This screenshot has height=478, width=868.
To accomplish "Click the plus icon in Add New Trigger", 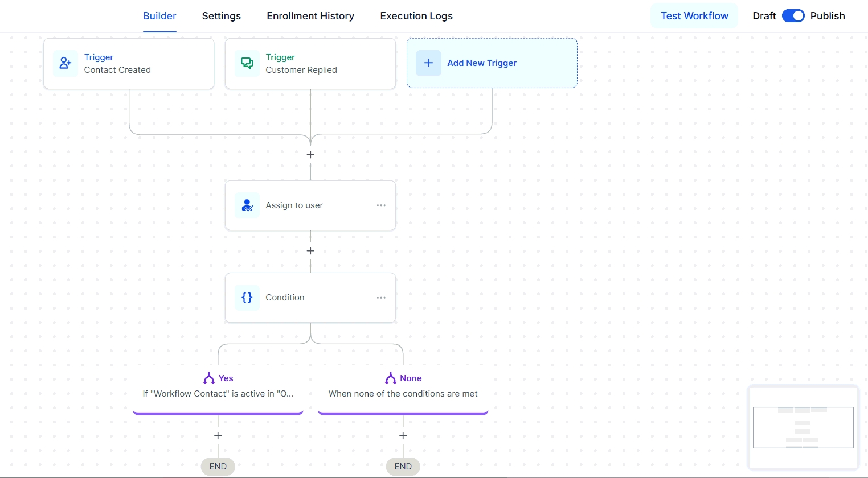I will [428, 63].
